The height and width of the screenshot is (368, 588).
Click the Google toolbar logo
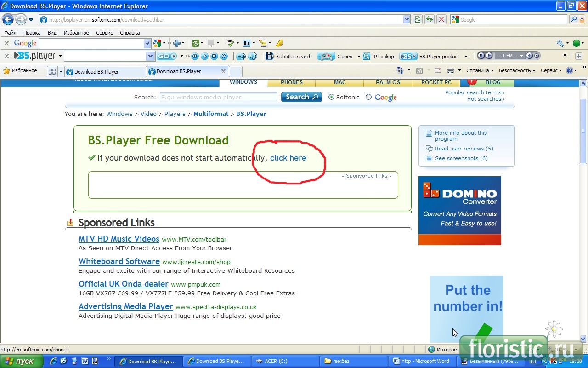click(25, 43)
